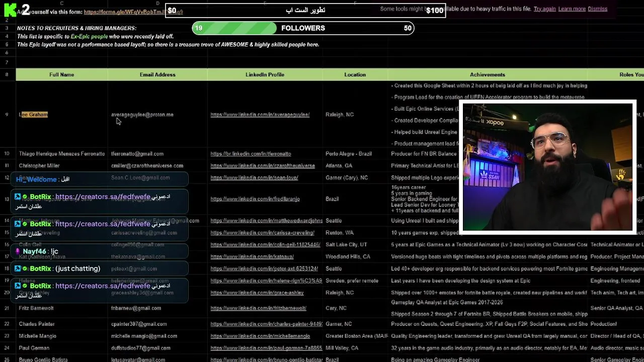This screenshot has width=644, height=362.
Task: Click the K2 channel logo
Action: pyautogui.click(x=17, y=10)
